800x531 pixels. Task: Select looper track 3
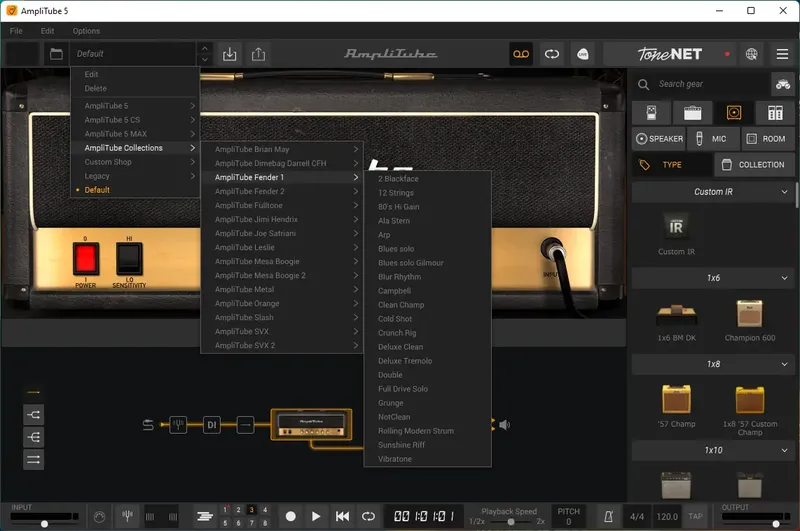coord(252,510)
